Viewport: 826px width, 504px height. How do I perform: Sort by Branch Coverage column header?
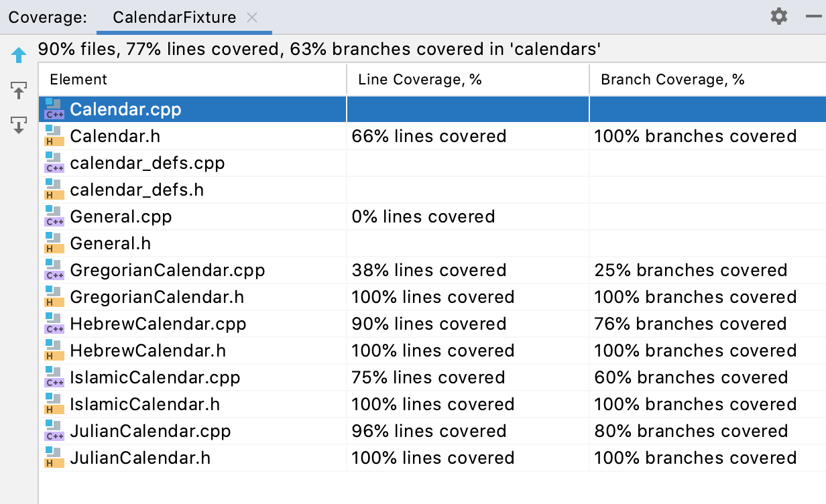point(672,80)
